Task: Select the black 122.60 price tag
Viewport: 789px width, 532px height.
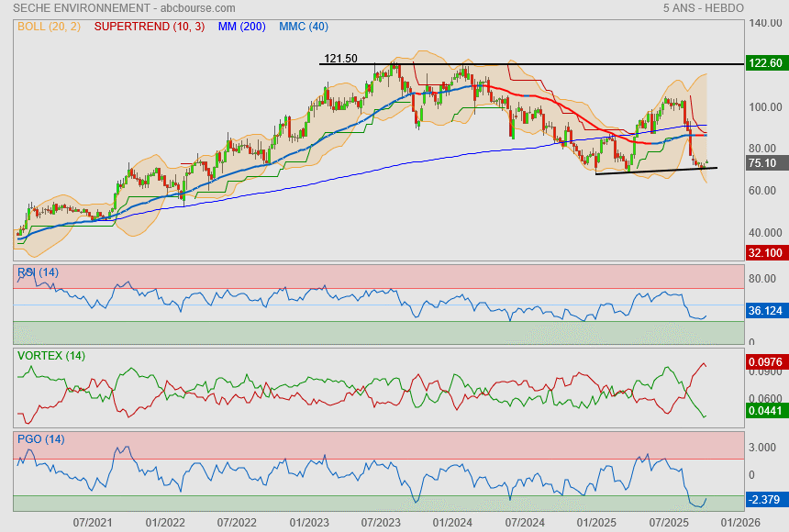Action: [764, 63]
